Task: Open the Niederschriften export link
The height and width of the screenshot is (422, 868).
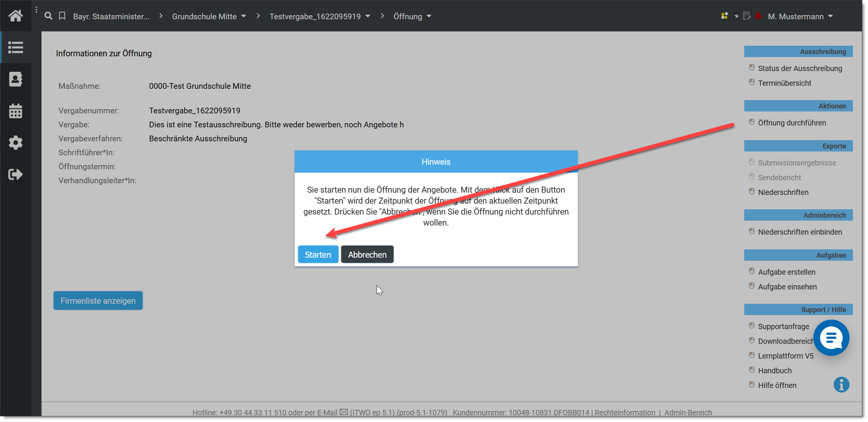Action: (783, 192)
